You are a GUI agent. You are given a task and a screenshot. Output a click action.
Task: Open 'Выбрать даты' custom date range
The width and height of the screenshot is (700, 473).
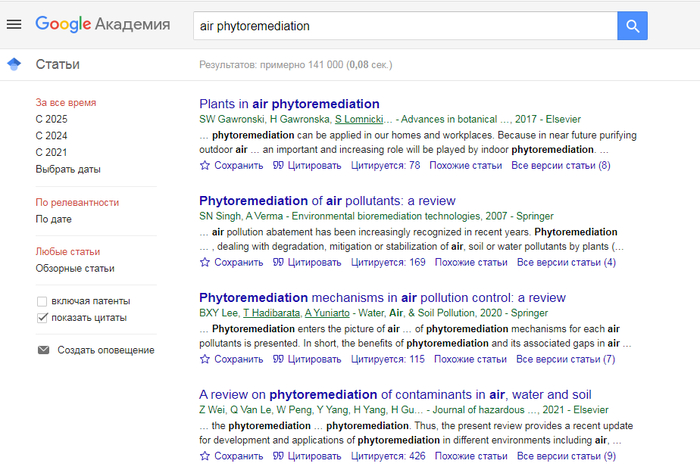tap(68, 169)
